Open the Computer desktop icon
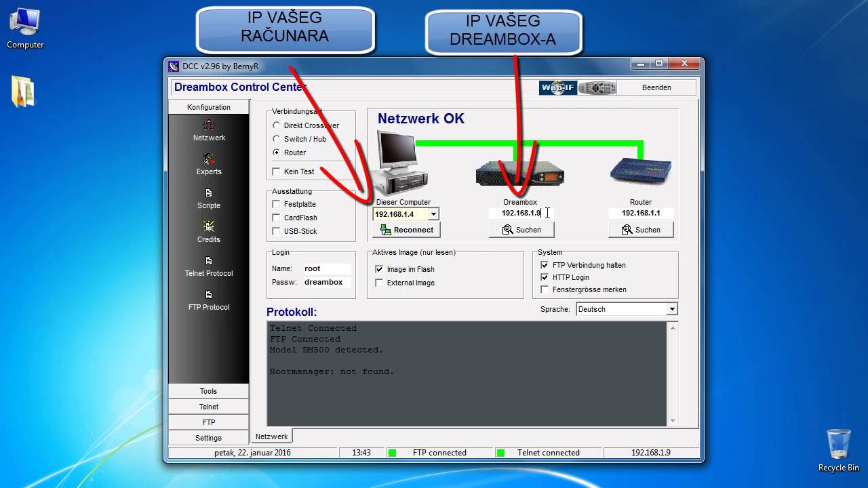This screenshot has width=868, height=488. 25,28
